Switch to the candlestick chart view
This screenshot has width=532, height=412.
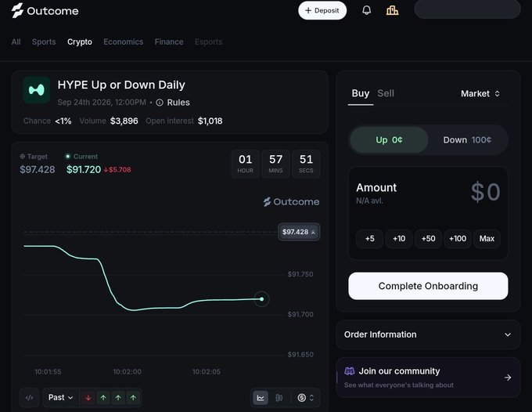(279, 398)
